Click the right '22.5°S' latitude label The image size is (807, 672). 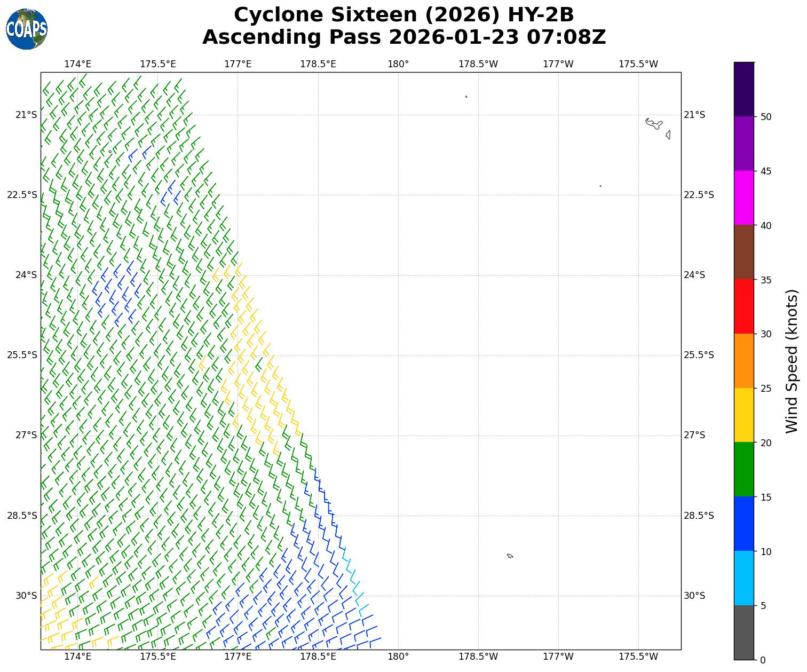(x=699, y=195)
